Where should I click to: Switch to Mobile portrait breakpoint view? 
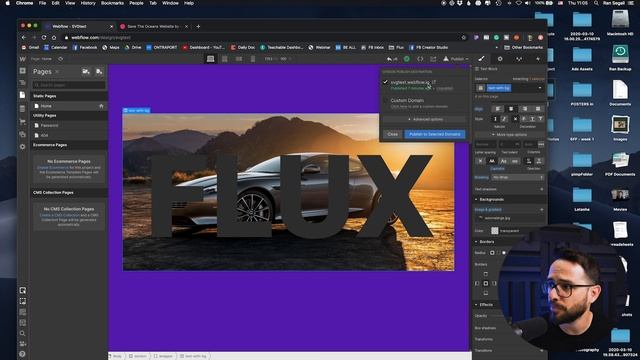(253, 59)
